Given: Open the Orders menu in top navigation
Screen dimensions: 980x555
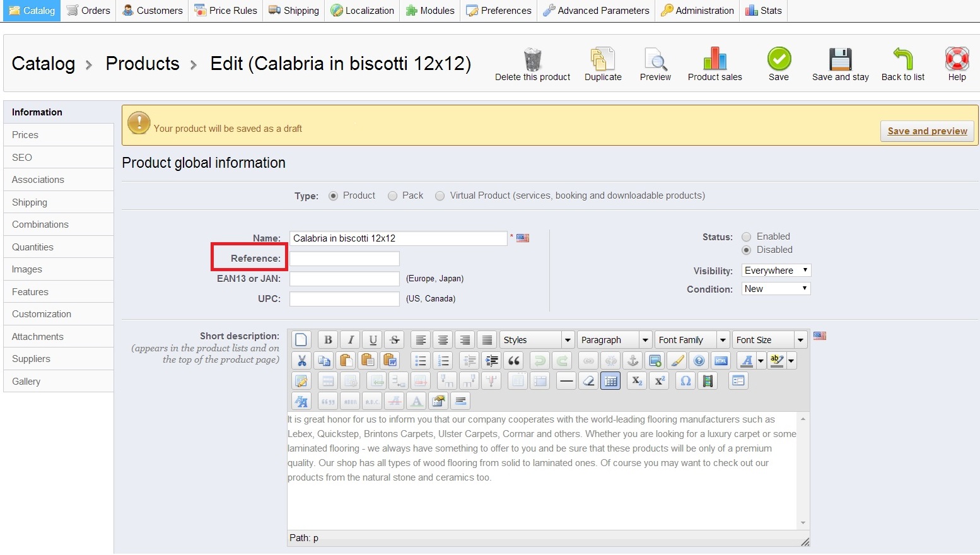Looking at the screenshot, I should pos(89,11).
